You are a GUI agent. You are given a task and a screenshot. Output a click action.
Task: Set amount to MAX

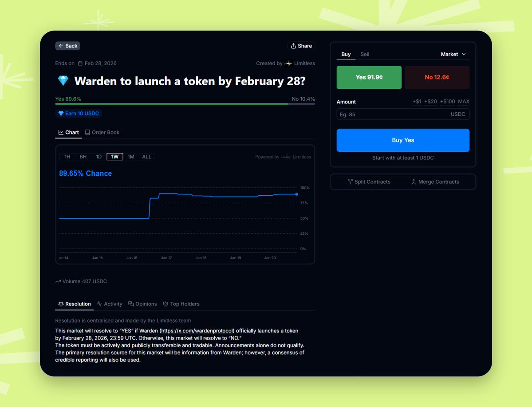pyautogui.click(x=464, y=102)
